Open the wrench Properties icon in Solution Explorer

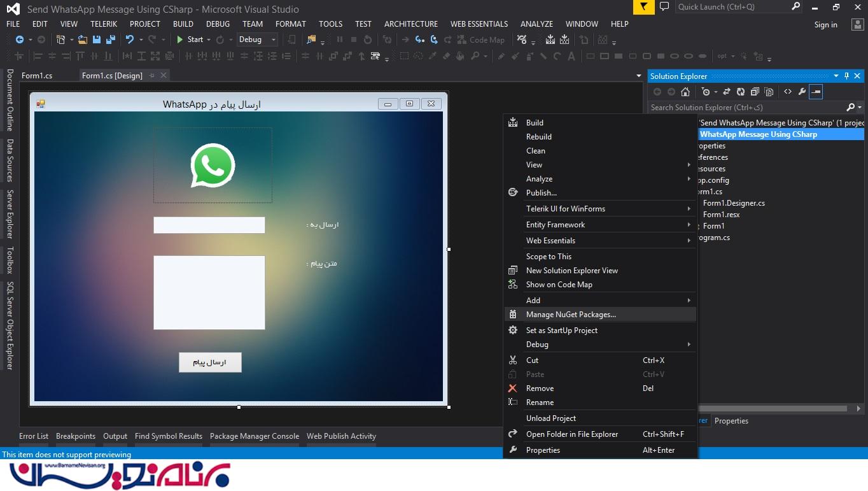coord(802,92)
